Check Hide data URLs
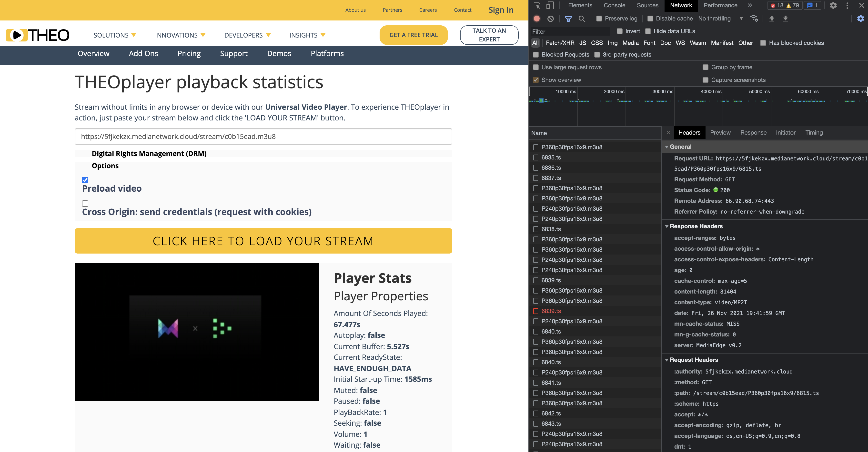 [x=648, y=31]
